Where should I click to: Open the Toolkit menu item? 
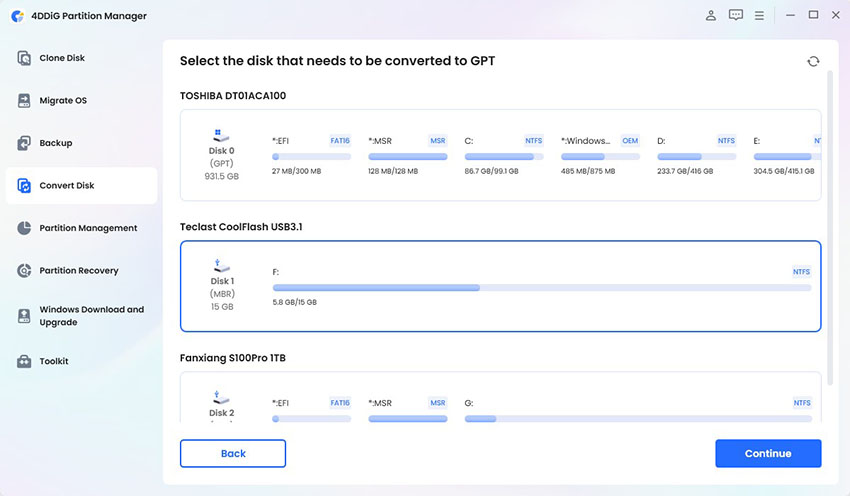[x=54, y=361]
